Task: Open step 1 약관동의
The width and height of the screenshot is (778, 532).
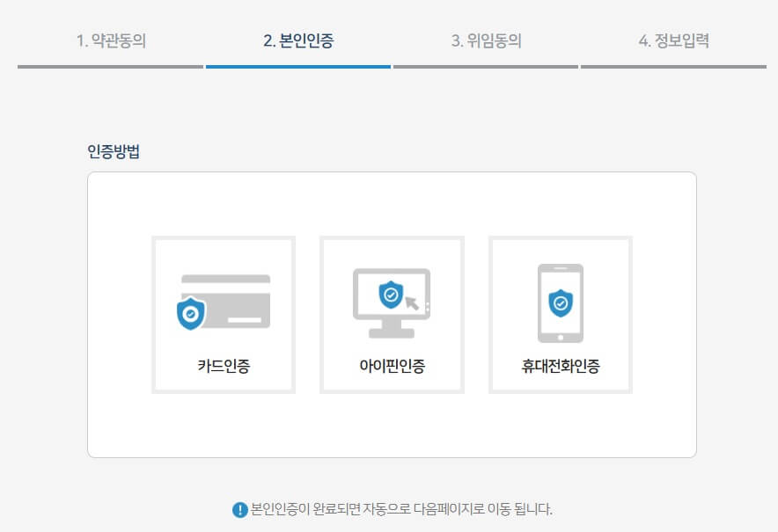Action: (x=113, y=40)
